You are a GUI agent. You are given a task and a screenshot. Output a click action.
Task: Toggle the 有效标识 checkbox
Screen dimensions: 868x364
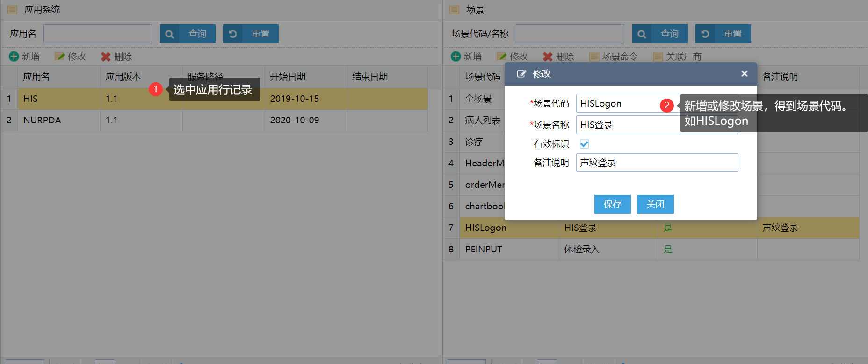click(x=584, y=144)
